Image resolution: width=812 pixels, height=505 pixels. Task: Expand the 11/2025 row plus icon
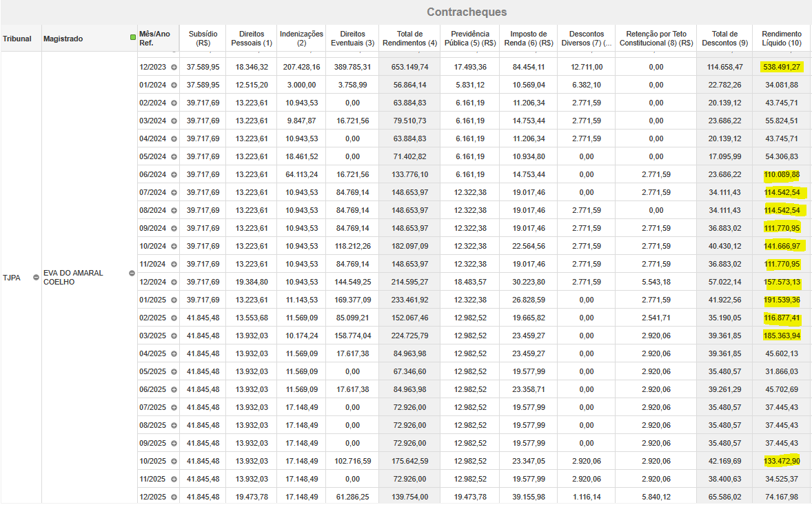coord(174,479)
